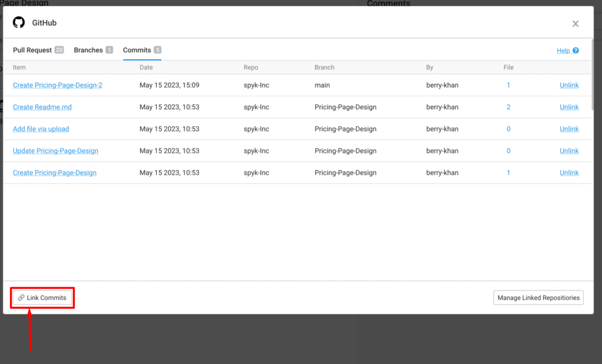Click the dialog's vertical scrollbar
Screen dimensions: 602x364
coord(593,75)
